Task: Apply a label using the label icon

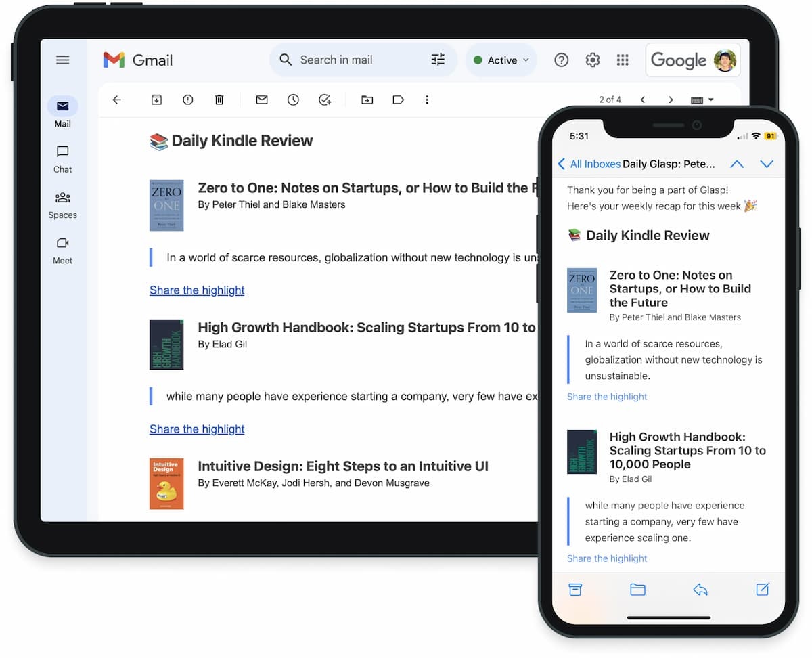Action: pos(399,100)
